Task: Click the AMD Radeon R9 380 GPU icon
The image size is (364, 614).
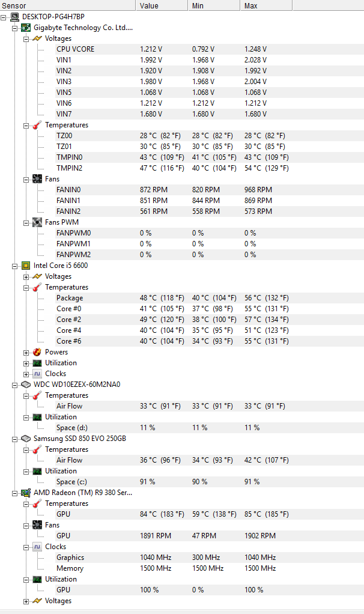Action: coord(26,493)
